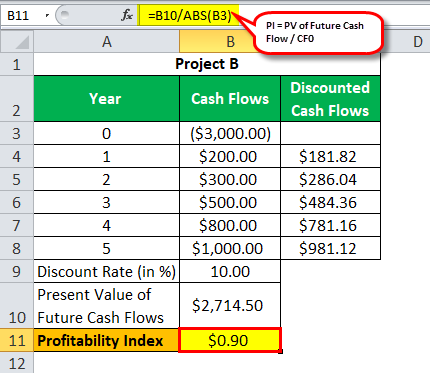Image resolution: width=430 pixels, height=373 pixels.
Task: Select row 4 header
Action: point(17,156)
